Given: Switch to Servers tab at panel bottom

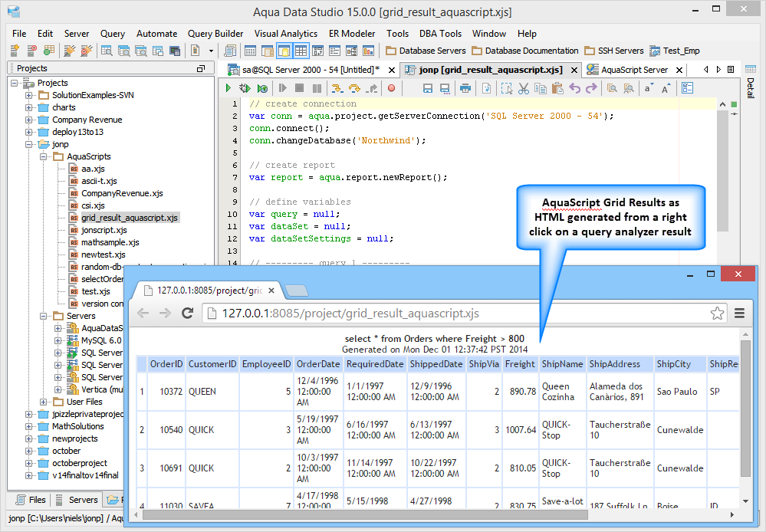Looking at the screenshot, I should 77,500.
